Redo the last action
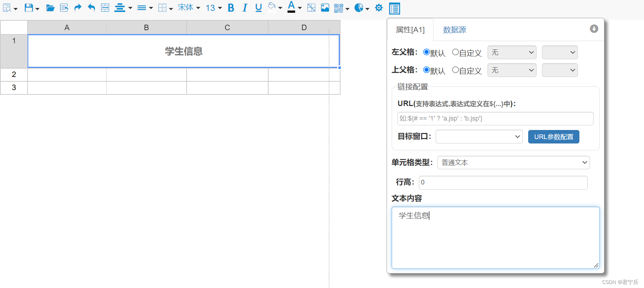 click(x=78, y=8)
